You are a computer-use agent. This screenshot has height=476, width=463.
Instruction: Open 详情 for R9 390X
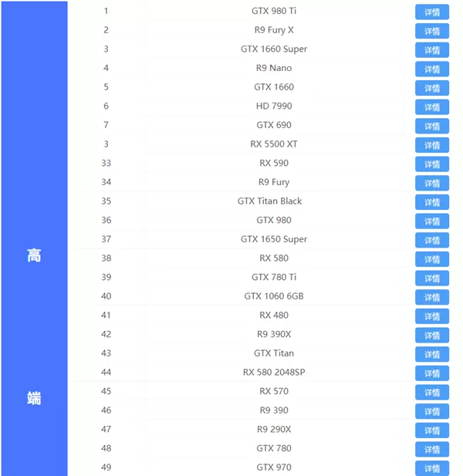coord(431,335)
